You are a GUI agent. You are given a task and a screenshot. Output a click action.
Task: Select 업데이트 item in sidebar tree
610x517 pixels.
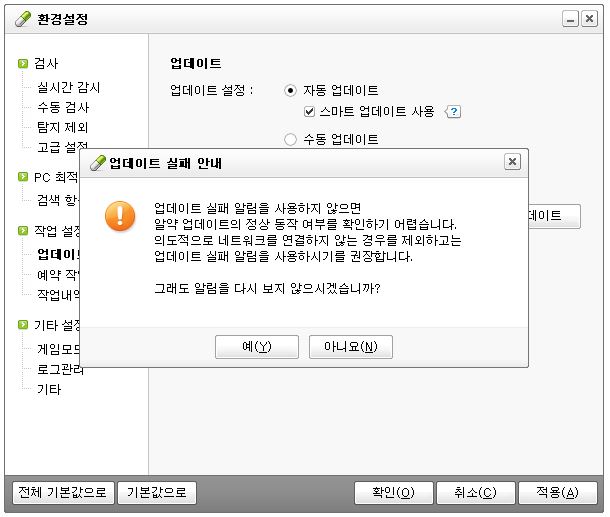[58, 254]
